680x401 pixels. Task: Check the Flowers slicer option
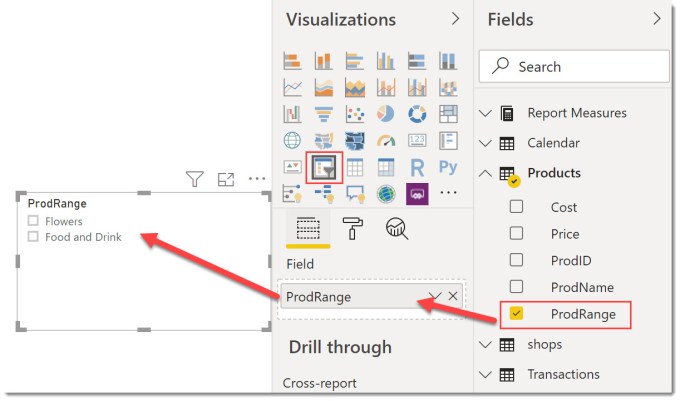click(33, 221)
